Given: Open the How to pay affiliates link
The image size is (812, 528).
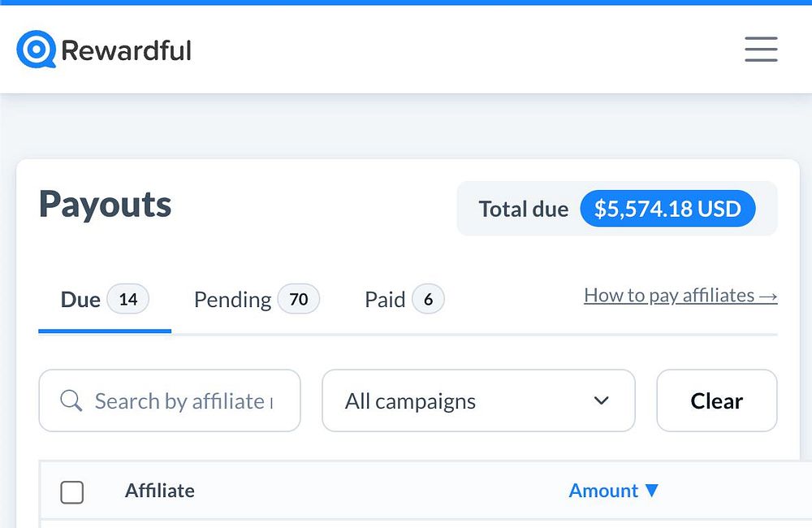Looking at the screenshot, I should tap(680, 296).
